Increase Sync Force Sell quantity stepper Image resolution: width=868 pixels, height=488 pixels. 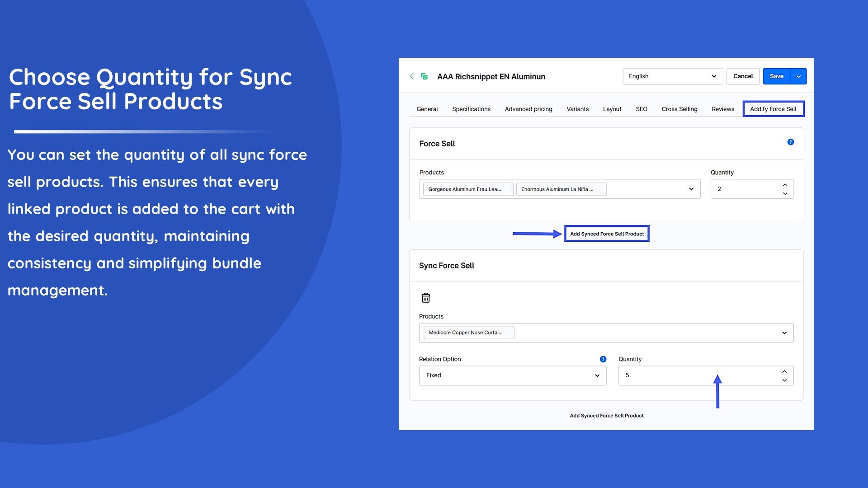point(784,371)
